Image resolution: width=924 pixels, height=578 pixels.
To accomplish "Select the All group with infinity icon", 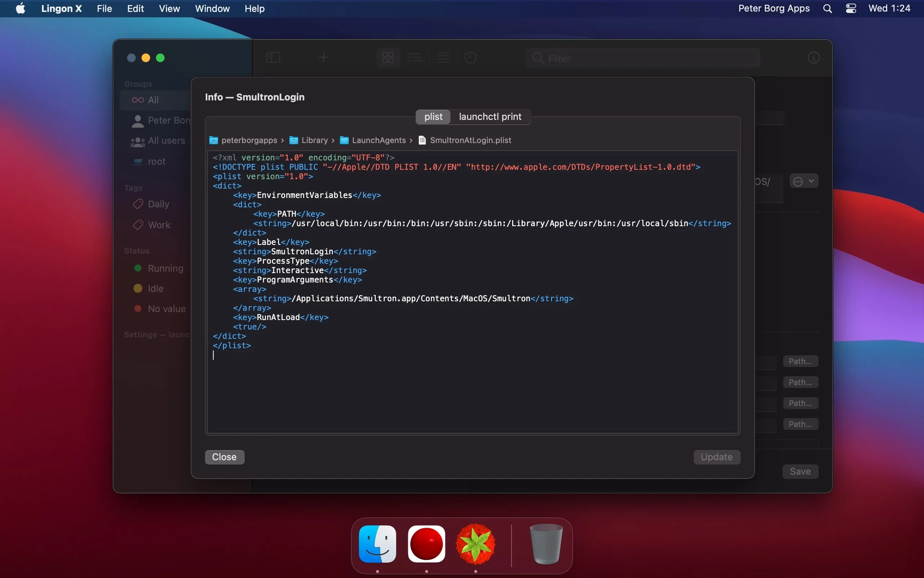I will point(155,100).
